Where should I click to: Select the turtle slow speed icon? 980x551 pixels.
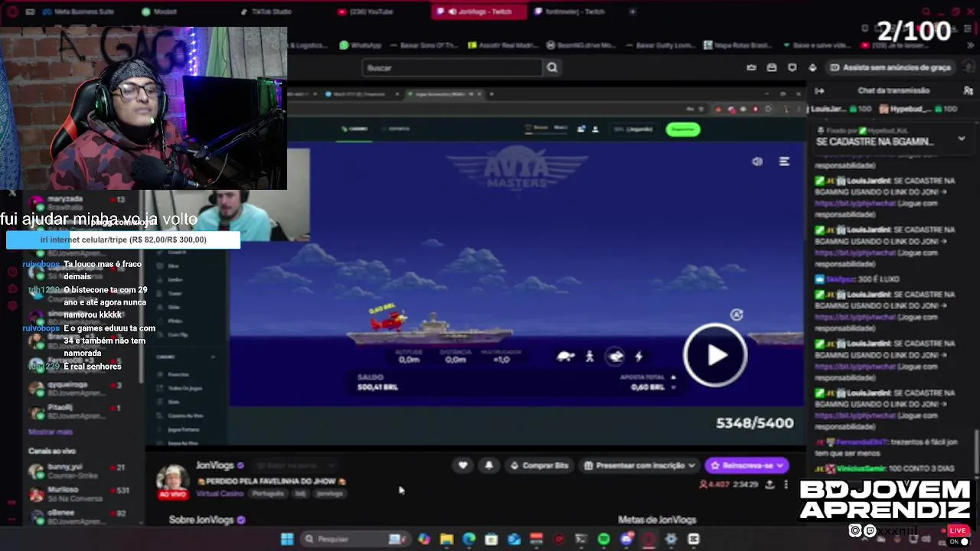(x=566, y=356)
